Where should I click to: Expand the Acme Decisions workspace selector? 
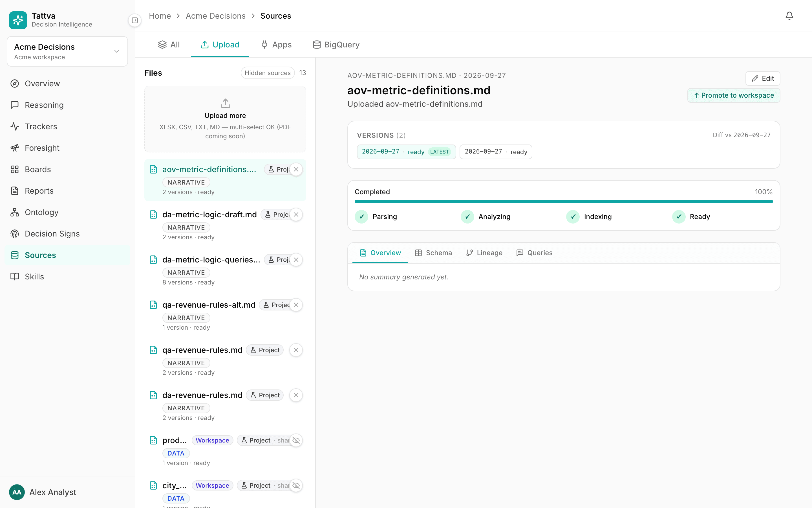point(67,51)
